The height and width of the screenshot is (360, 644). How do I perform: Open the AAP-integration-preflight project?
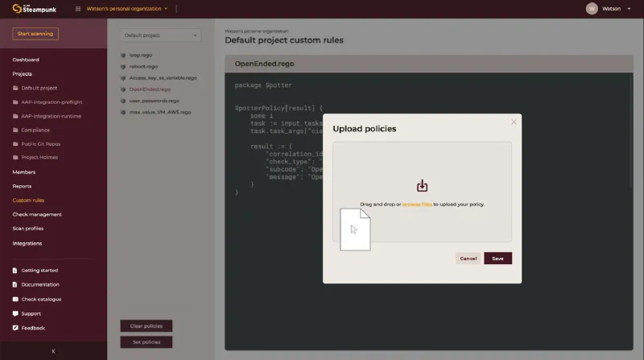(x=52, y=102)
